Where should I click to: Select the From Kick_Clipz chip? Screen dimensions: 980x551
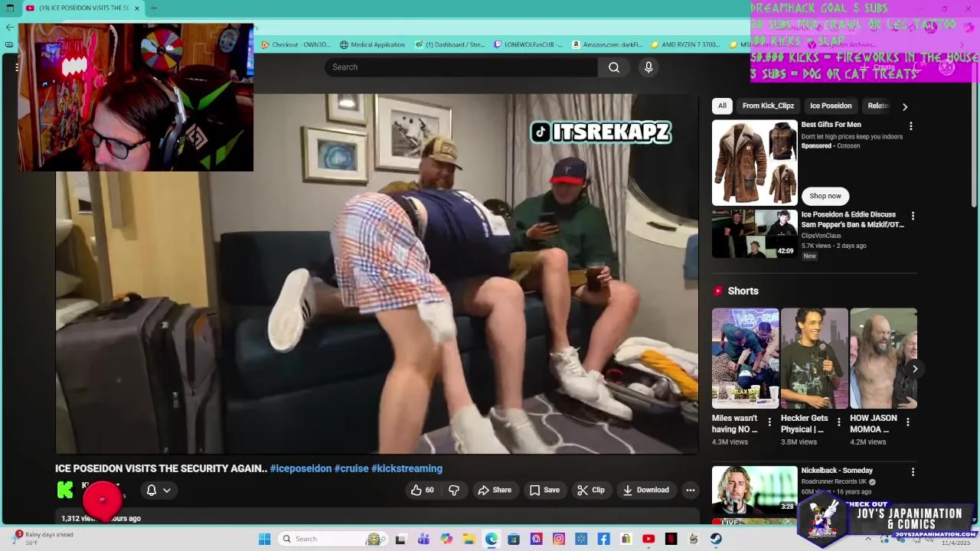point(768,106)
